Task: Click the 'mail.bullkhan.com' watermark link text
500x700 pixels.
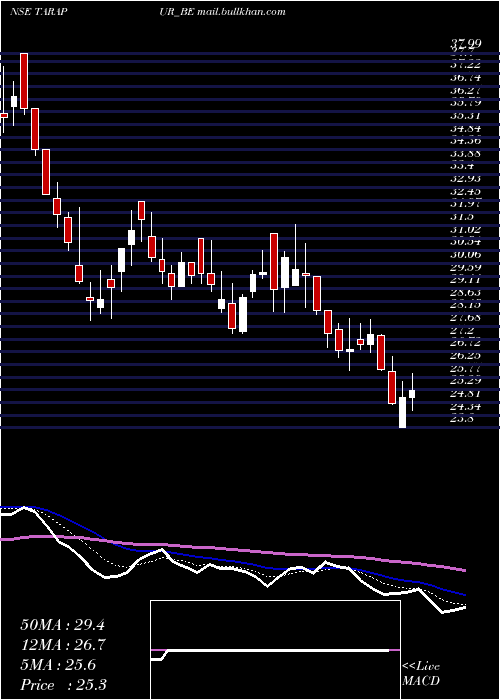Action: point(241,12)
